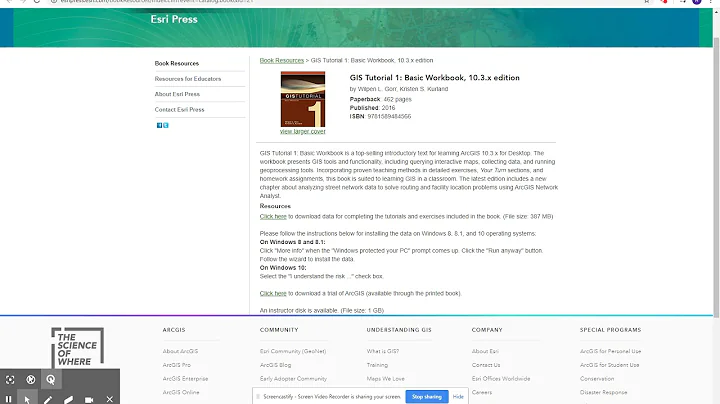Click the page vertical scrollbar
Image resolution: width=720 pixels, height=404 pixels.
[716, 177]
